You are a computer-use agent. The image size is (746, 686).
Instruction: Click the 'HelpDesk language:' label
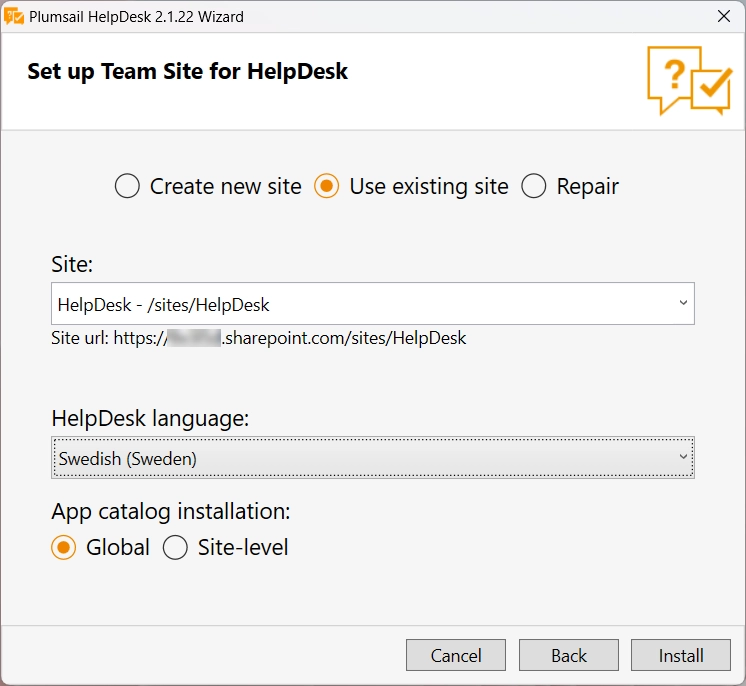pyautogui.click(x=150, y=419)
